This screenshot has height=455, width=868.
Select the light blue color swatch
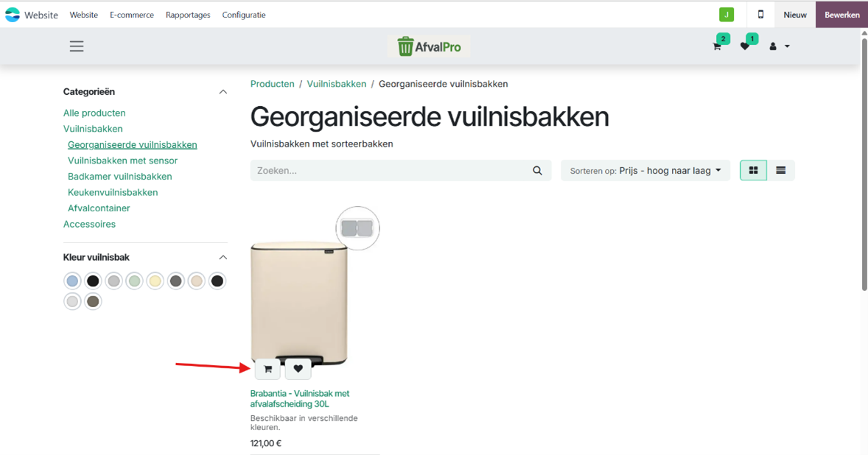click(x=72, y=281)
